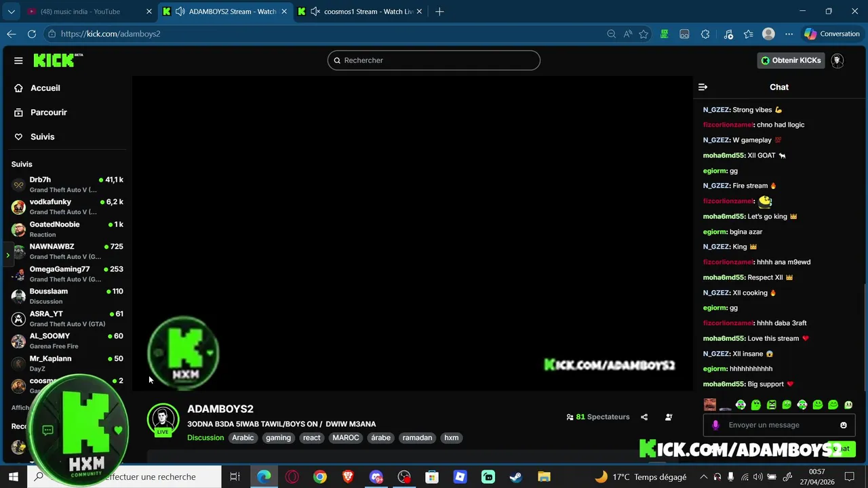868x488 pixels.
Task: Click the ADAMBOYS2 live avatar
Action: 163,420
